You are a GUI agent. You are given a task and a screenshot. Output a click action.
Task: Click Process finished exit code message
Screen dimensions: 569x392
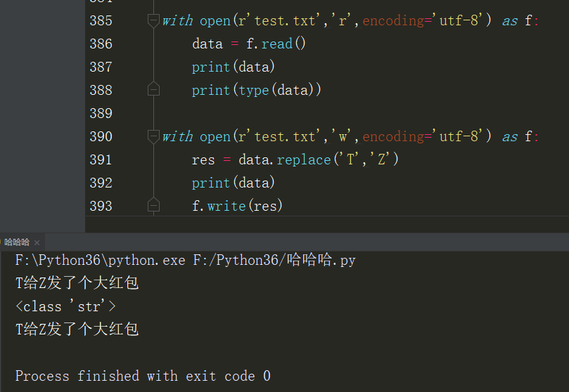click(143, 376)
